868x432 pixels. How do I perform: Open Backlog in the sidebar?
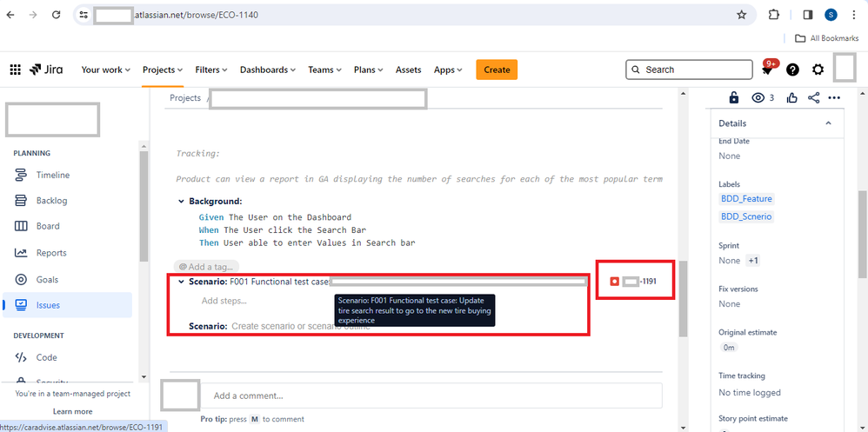click(x=51, y=201)
